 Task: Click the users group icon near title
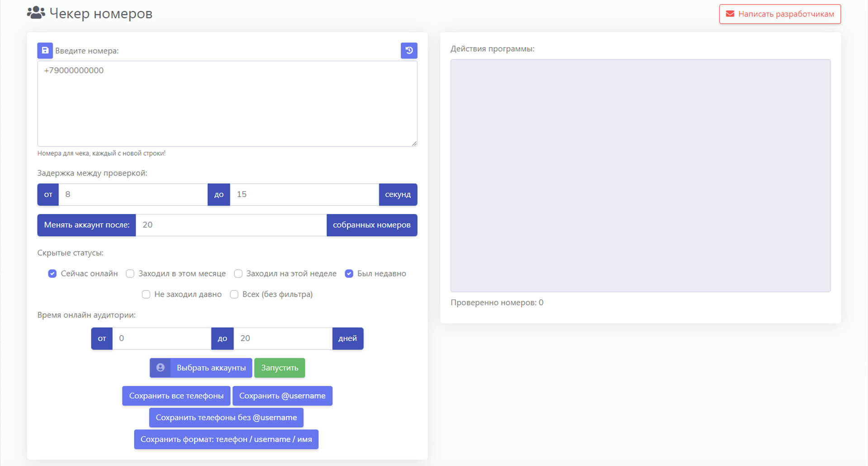[36, 13]
